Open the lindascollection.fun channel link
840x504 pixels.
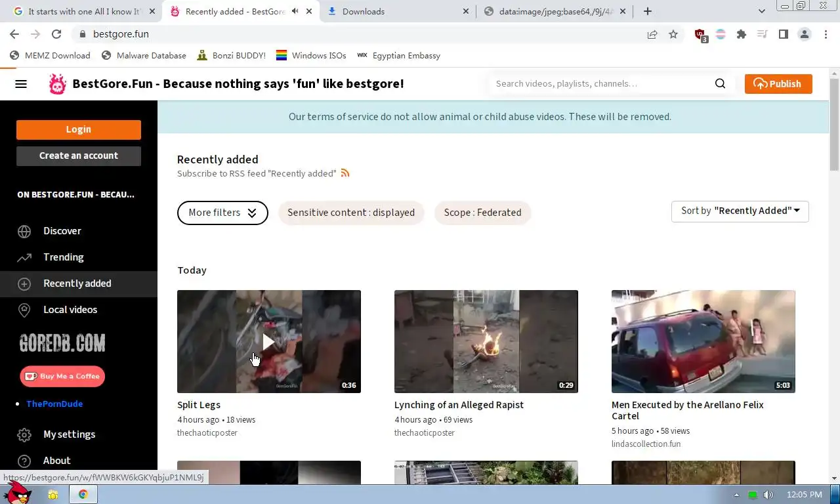(646, 444)
